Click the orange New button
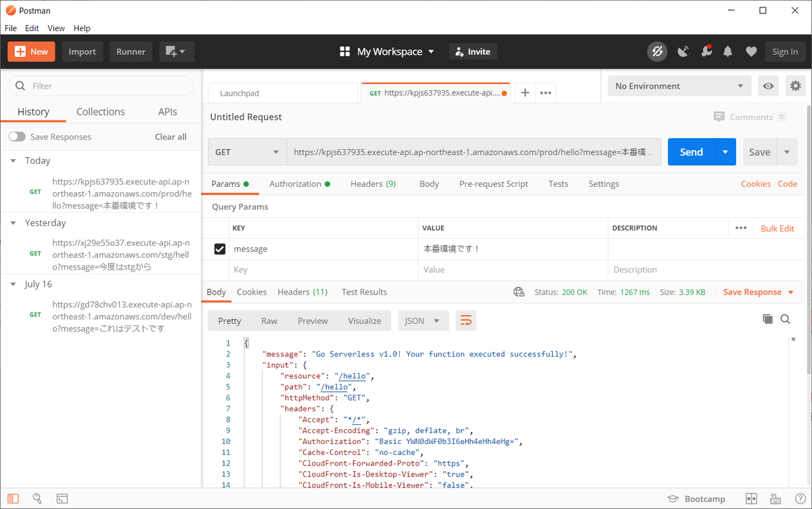This screenshot has width=812, height=509. [32, 51]
